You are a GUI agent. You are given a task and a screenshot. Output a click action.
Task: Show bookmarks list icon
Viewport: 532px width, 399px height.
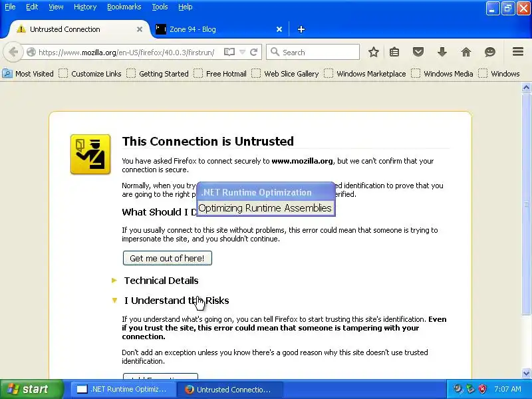394,52
